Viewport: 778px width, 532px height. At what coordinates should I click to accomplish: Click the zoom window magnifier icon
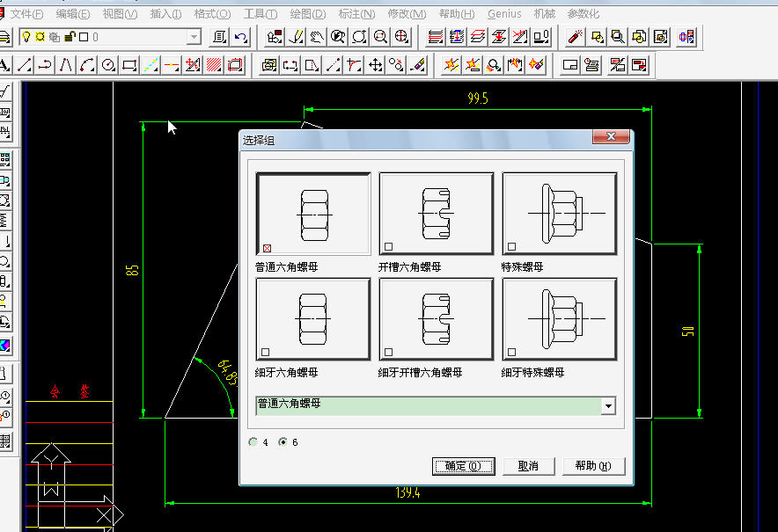[380, 37]
